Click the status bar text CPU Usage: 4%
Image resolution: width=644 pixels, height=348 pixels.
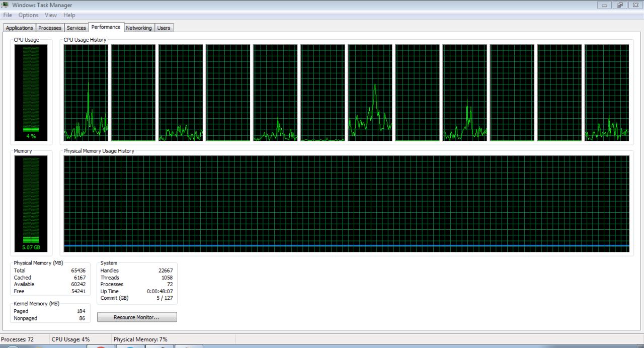pos(70,339)
